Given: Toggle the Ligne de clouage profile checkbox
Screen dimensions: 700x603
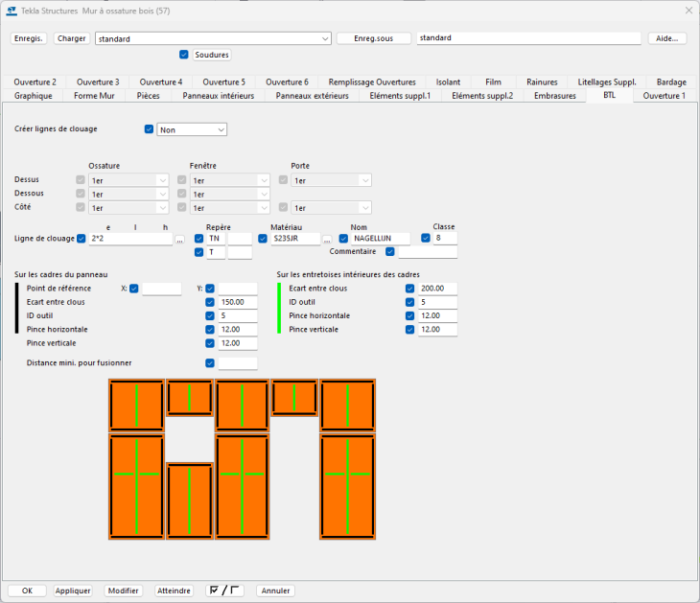Looking at the screenshot, I should (82, 239).
